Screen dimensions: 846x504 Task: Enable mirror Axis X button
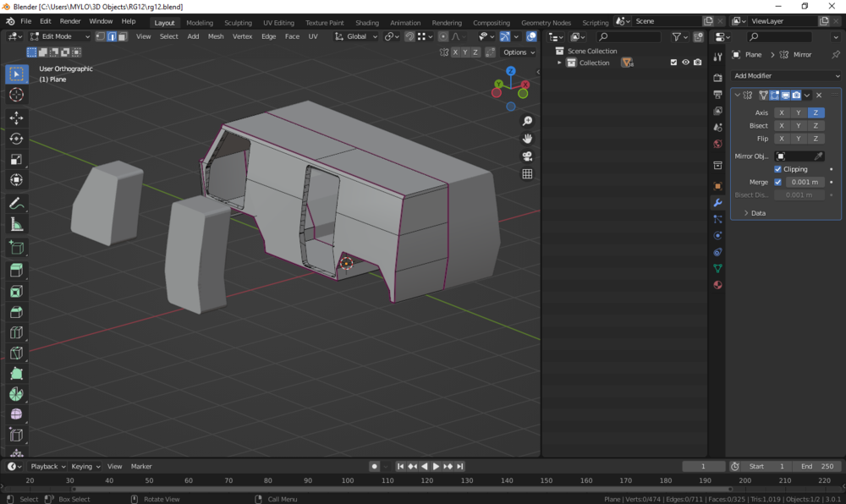pyautogui.click(x=782, y=112)
